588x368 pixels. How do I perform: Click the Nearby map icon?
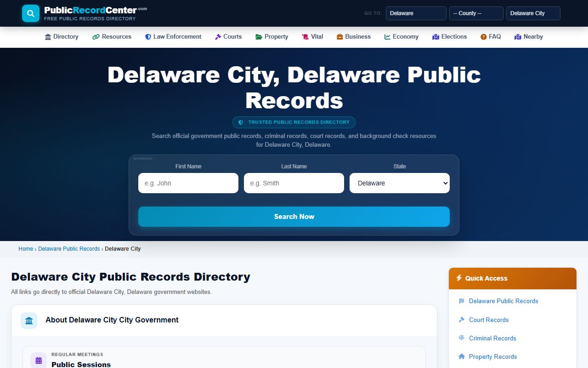[x=518, y=37]
